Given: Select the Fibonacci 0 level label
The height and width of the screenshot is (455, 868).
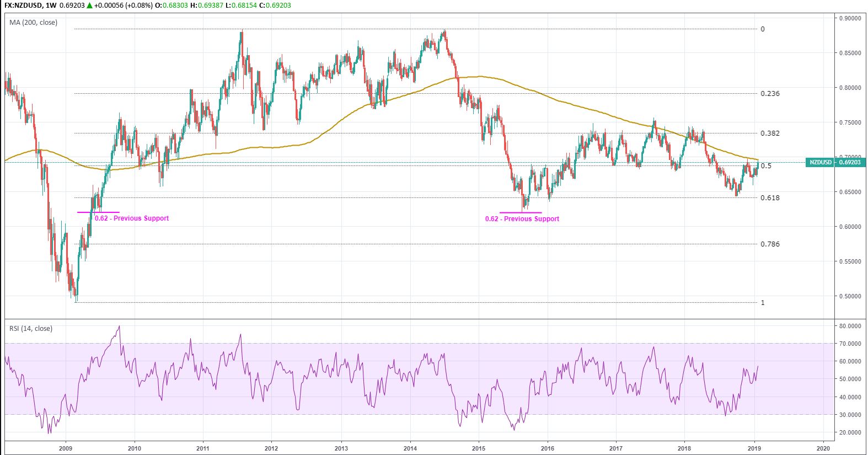Looking at the screenshot, I should [763, 29].
